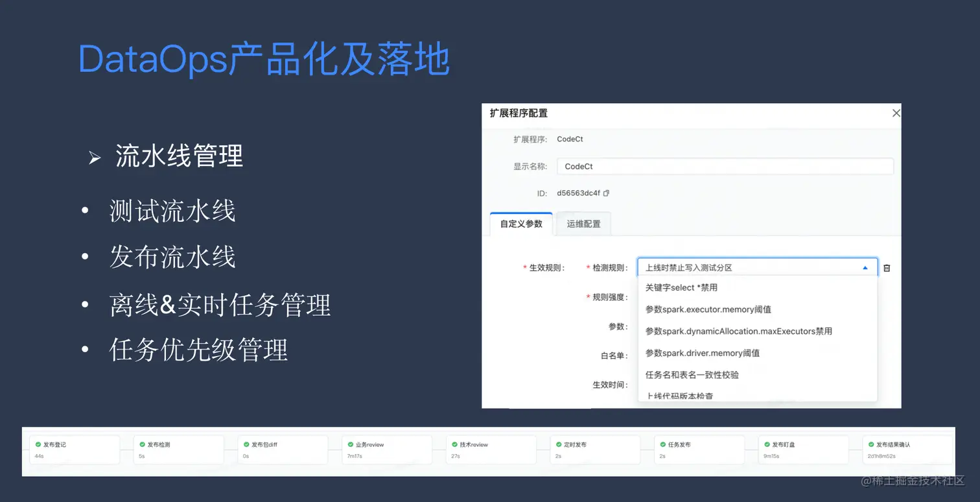The width and height of the screenshot is (980, 502).
Task: Click the 生效时间 label
Action: pos(610,385)
